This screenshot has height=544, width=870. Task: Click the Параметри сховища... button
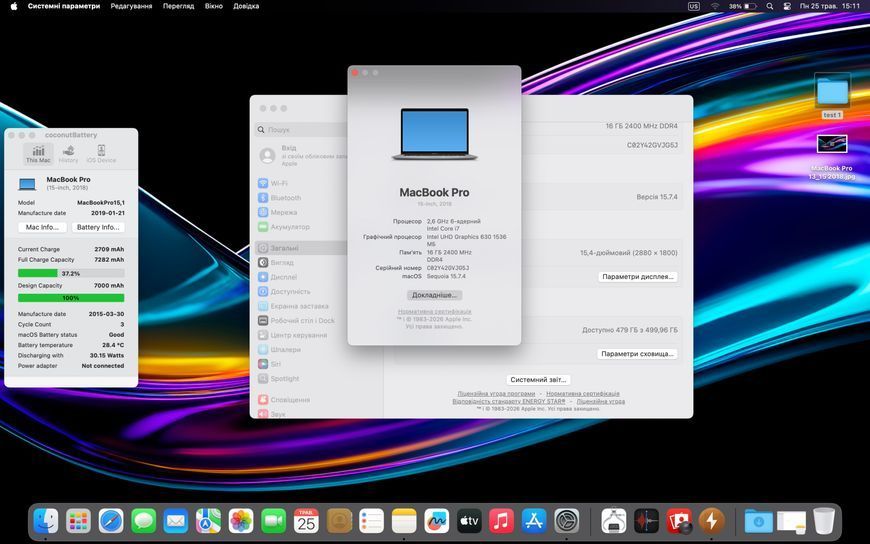pos(637,354)
